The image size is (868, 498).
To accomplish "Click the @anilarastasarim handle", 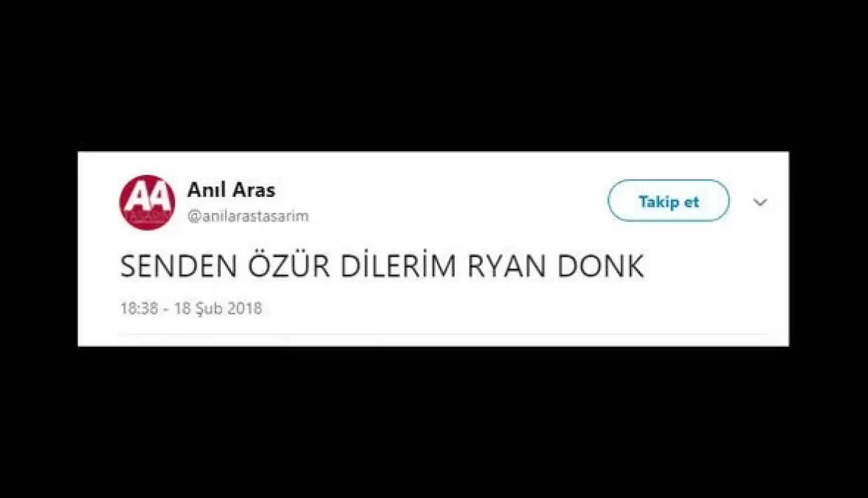I will 248,215.
